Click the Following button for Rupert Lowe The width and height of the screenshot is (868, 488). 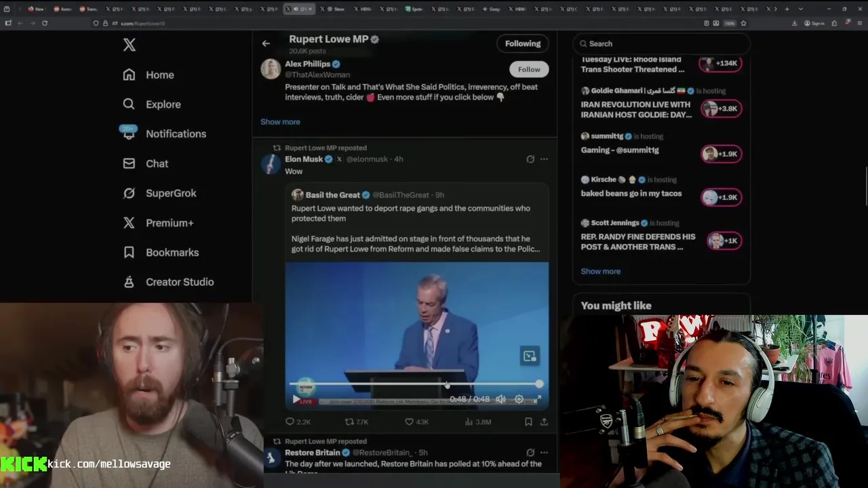tap(523, 43)
